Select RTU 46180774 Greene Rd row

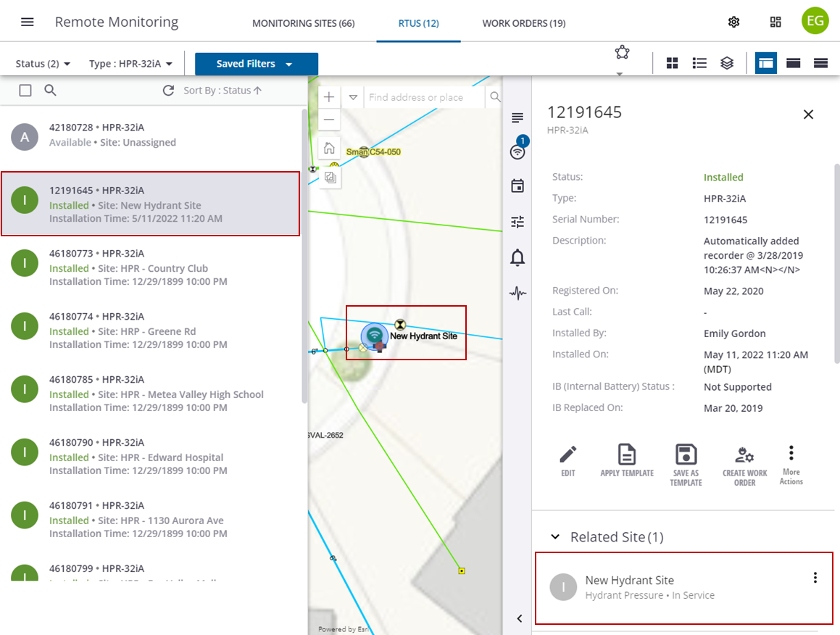pyautogui.click(x=151, y=330)
